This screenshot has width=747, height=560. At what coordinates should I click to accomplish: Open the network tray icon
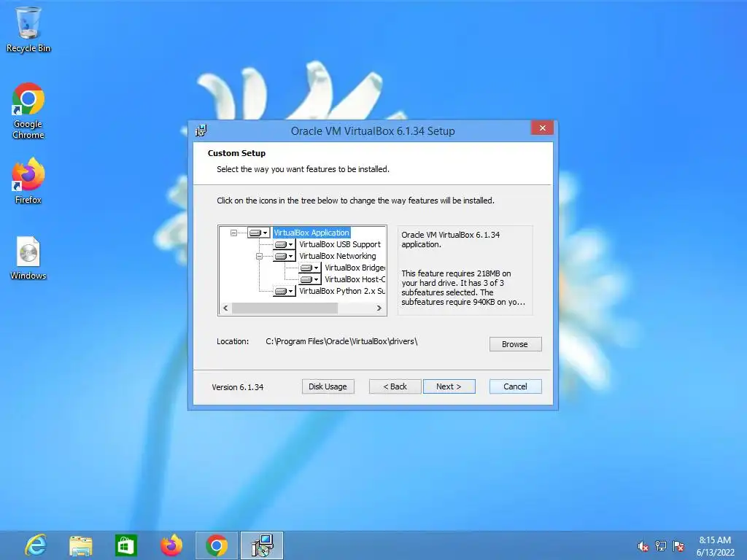click(661, 546)
